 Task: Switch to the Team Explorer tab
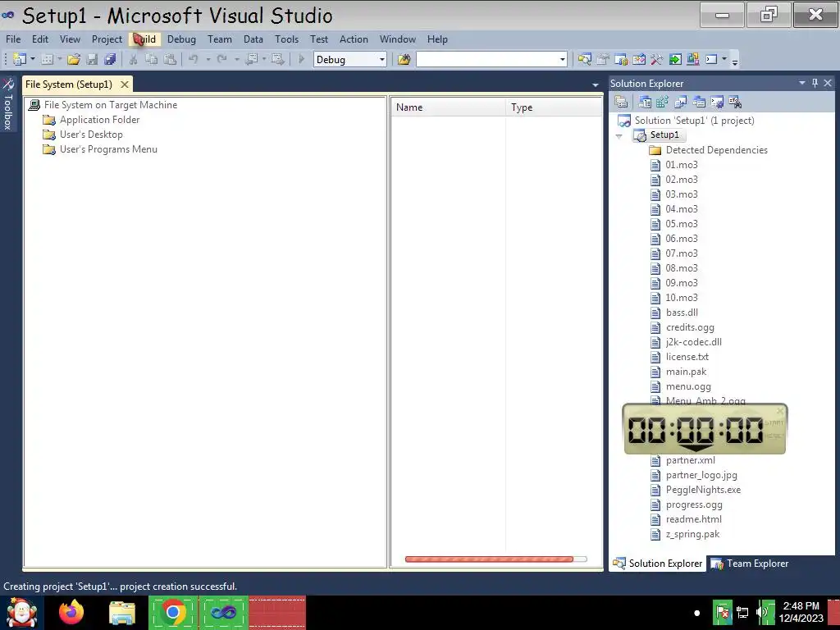click(x=750, y=563)
